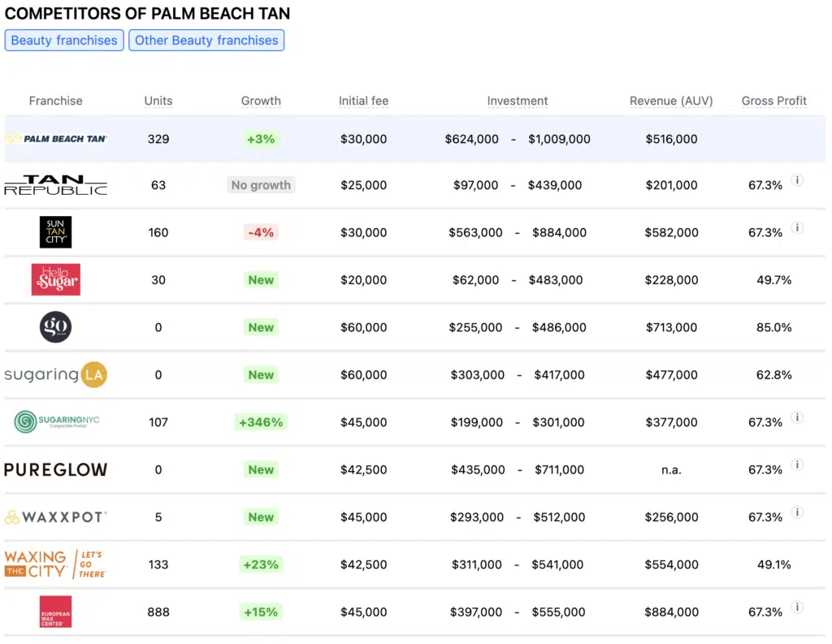
Task: Click the +346% growth badge
Action: (x=261, y=422)
